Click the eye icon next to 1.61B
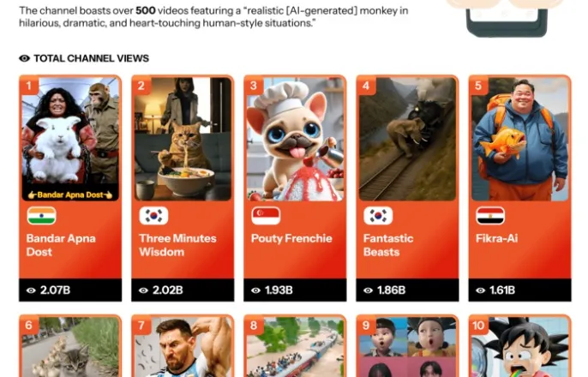 481,290
